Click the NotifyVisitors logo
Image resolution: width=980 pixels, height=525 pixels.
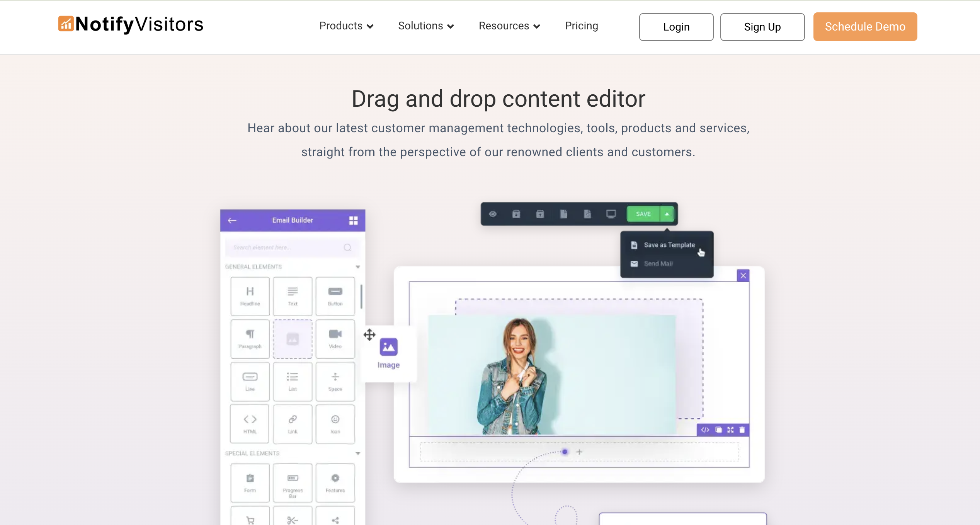(131, 24)
